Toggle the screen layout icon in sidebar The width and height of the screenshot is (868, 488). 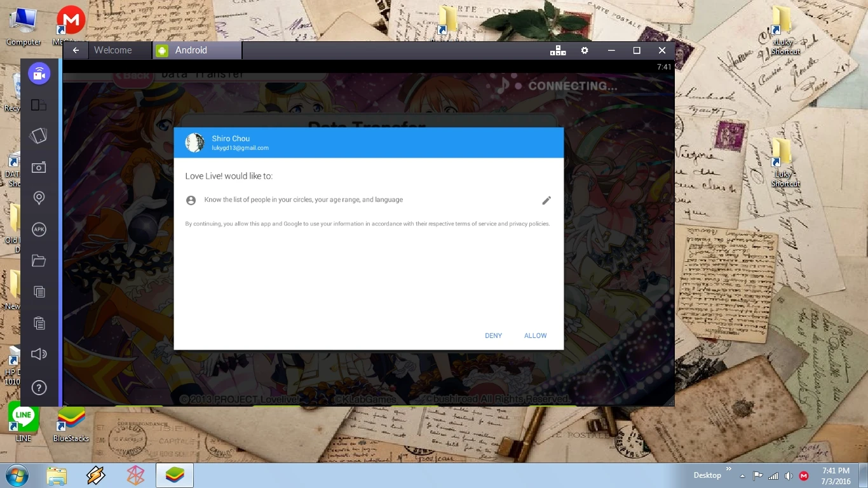(39, 105)
